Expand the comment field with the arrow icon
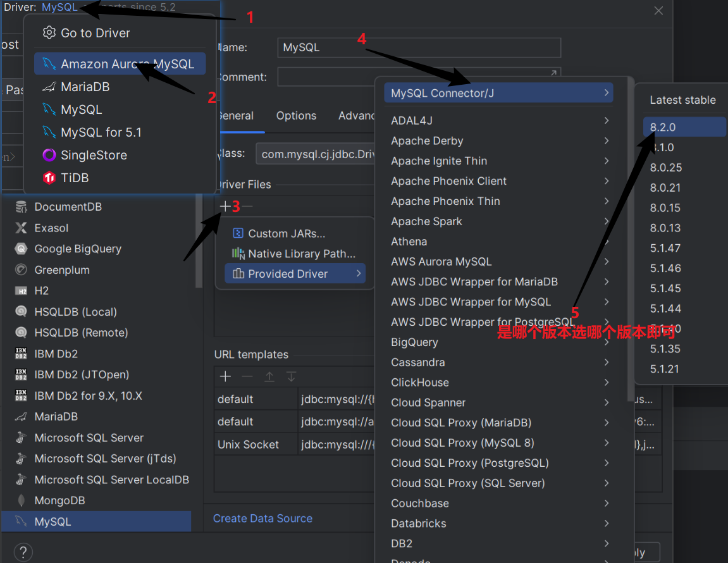Screen dimensions: 728x563 (x=553, y=73)
